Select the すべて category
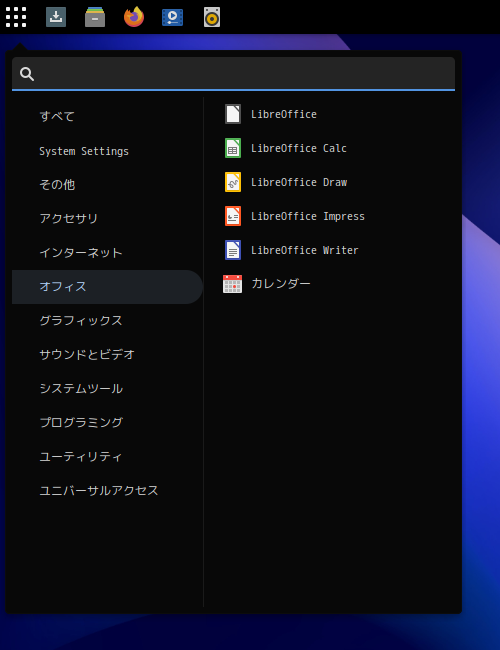The height and width of the screenshot is (650, 500). pyautogui.click(x=107, y=116)
